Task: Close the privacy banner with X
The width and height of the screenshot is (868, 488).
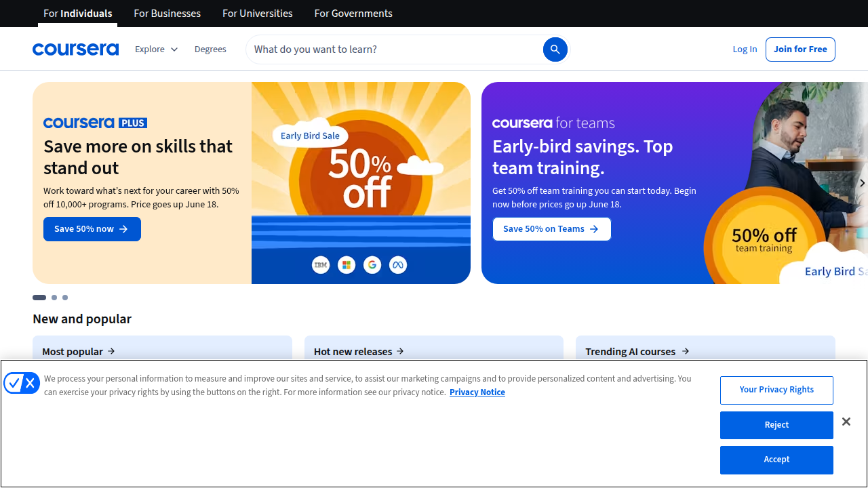Action: pos(846,422)
